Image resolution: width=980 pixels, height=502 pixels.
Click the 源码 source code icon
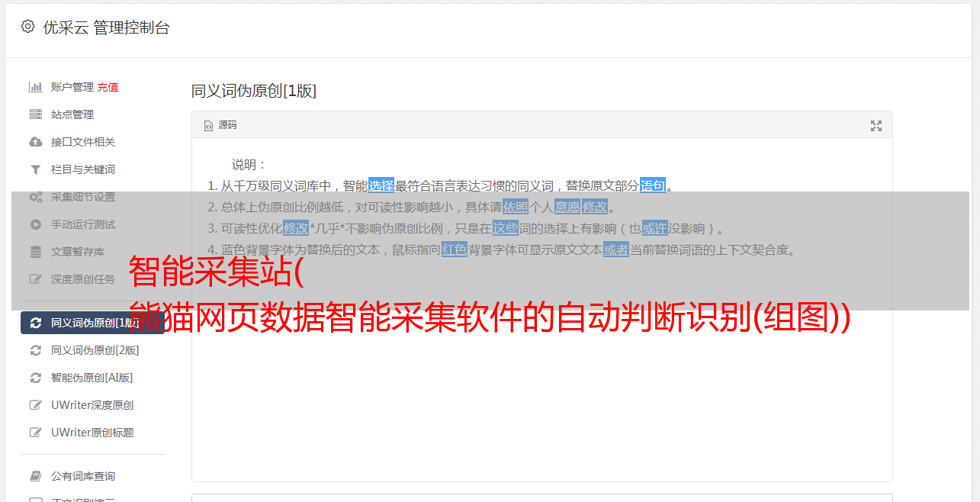click(208, 126)
